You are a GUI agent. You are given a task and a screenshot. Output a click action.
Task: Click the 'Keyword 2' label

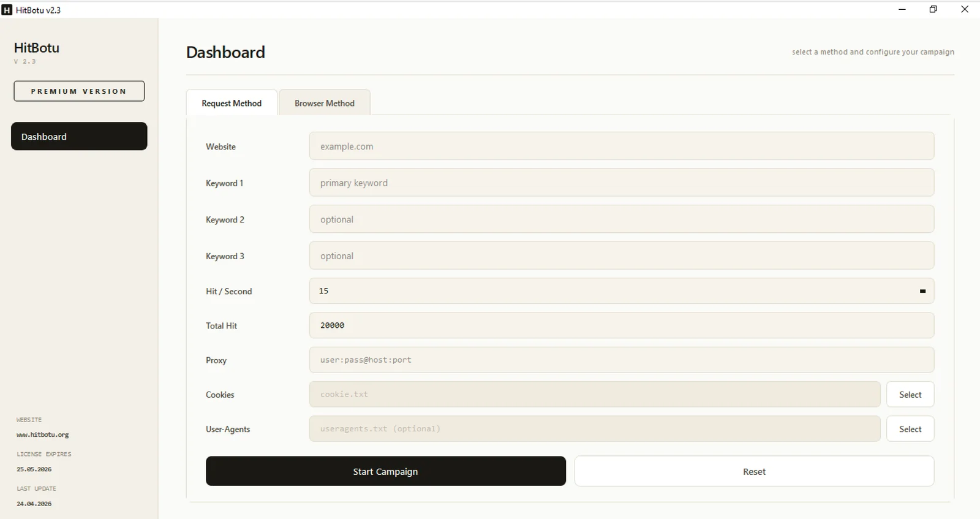coord(225,219)
